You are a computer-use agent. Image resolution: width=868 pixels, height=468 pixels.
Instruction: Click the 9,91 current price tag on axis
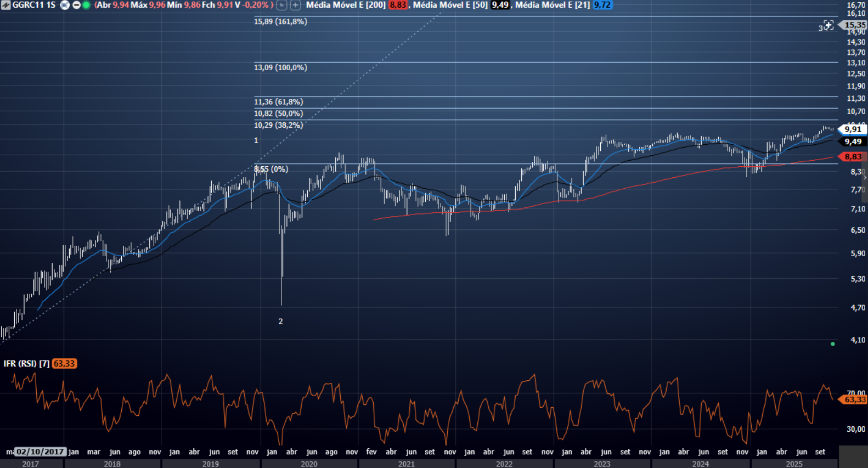coord(853,129)
